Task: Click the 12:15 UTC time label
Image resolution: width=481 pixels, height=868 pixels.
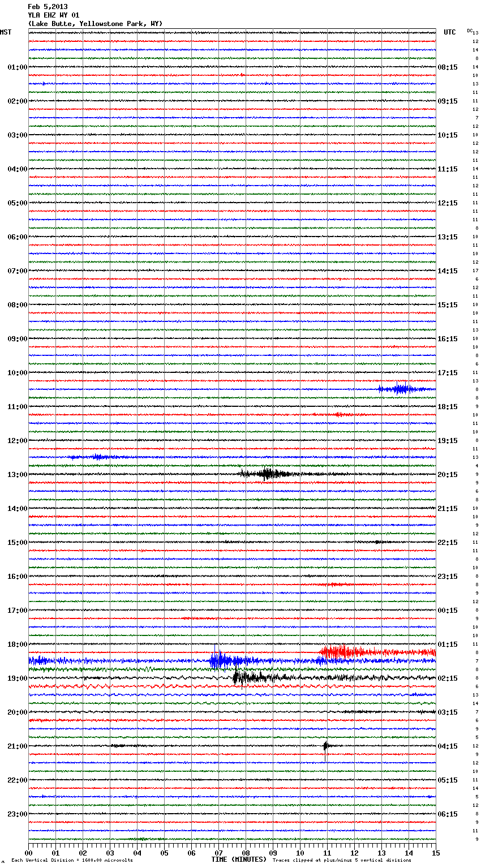Action: [448, 203]
